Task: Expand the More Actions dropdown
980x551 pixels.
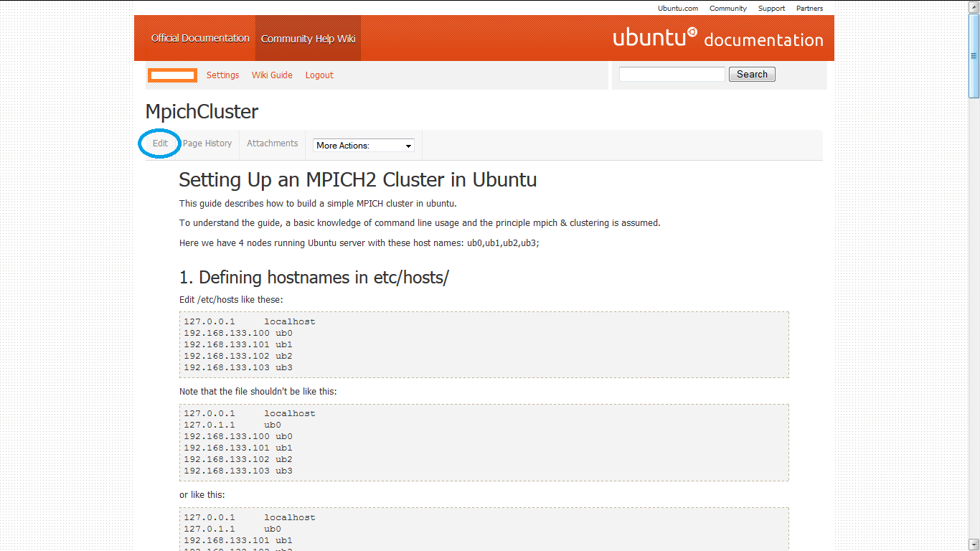Action: coord(364,146)
